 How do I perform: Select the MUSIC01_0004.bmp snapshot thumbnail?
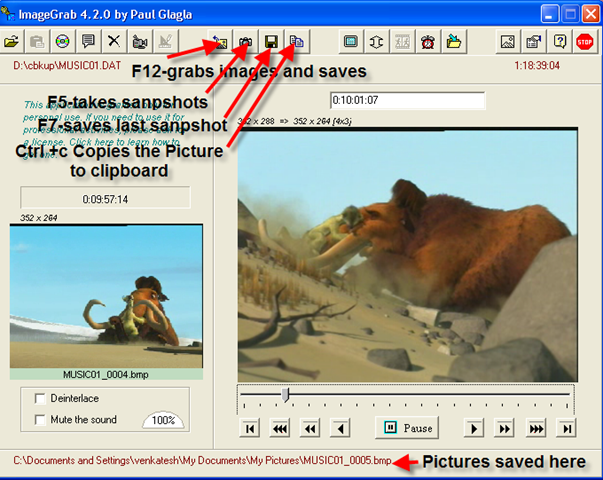click(106, 297)
